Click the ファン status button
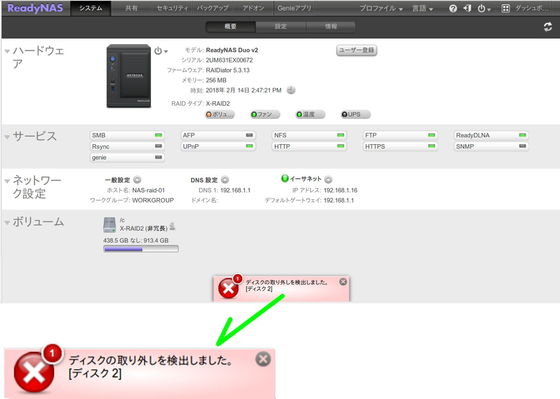The image size is (560, 399). pyautogui.click(x=265, y=114)
